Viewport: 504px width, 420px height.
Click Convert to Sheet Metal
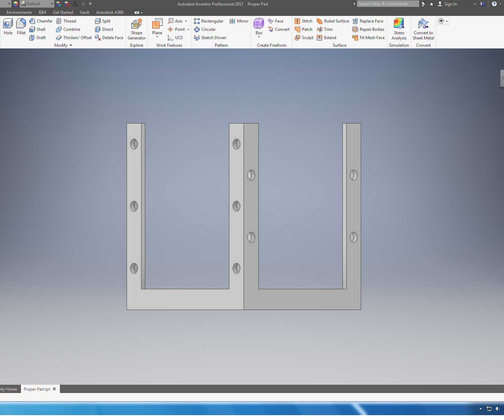point(423,29)
